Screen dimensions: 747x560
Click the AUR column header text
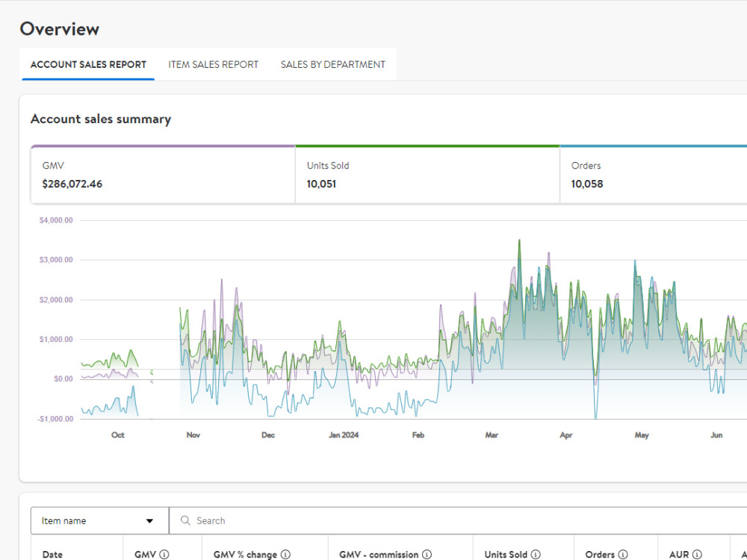[679, 554]
